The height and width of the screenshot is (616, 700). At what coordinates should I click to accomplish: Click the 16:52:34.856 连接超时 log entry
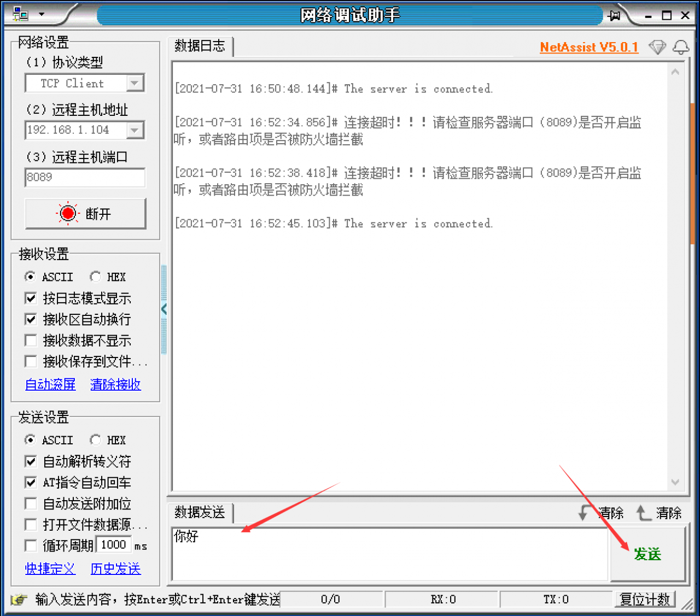407,131
